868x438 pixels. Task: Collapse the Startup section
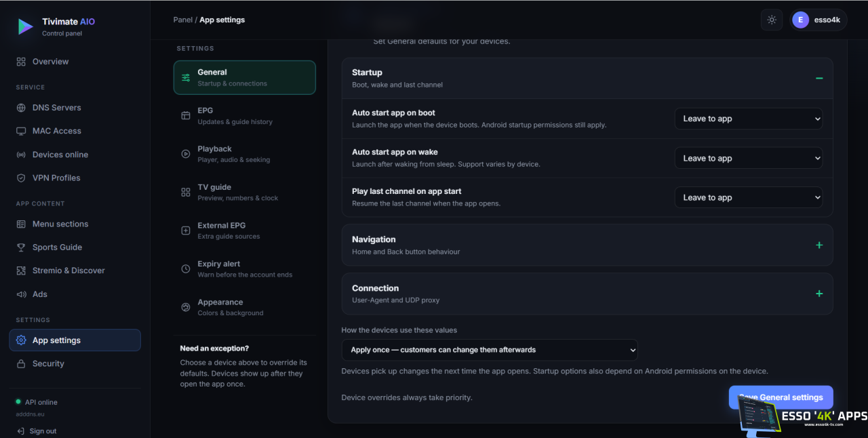[x=819, y=79]
